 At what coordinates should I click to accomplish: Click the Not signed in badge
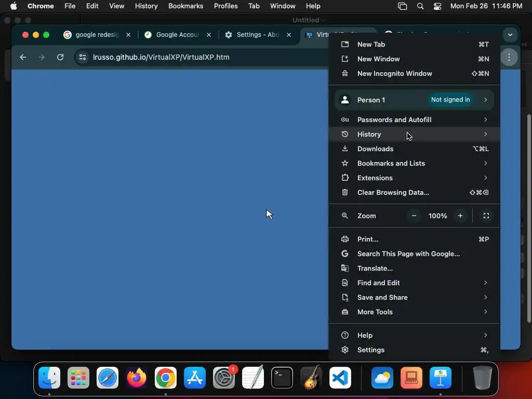coord(450,100)
